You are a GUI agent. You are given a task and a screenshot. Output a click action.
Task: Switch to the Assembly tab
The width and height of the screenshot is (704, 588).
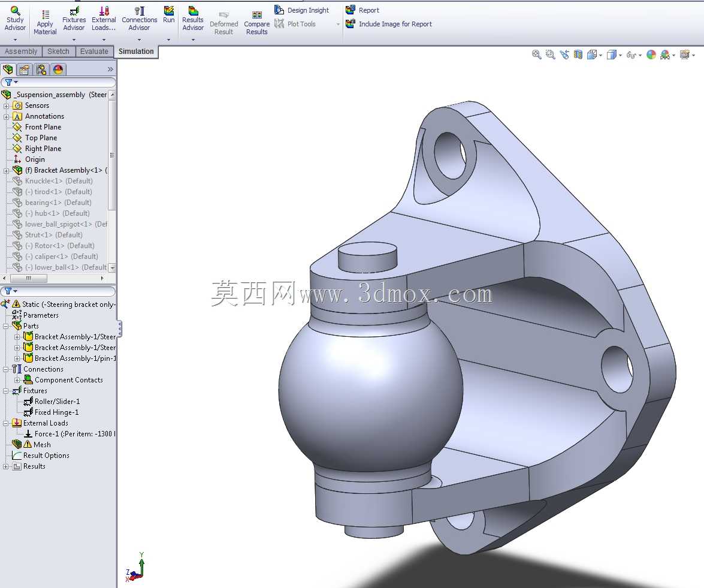coord(21,51)
